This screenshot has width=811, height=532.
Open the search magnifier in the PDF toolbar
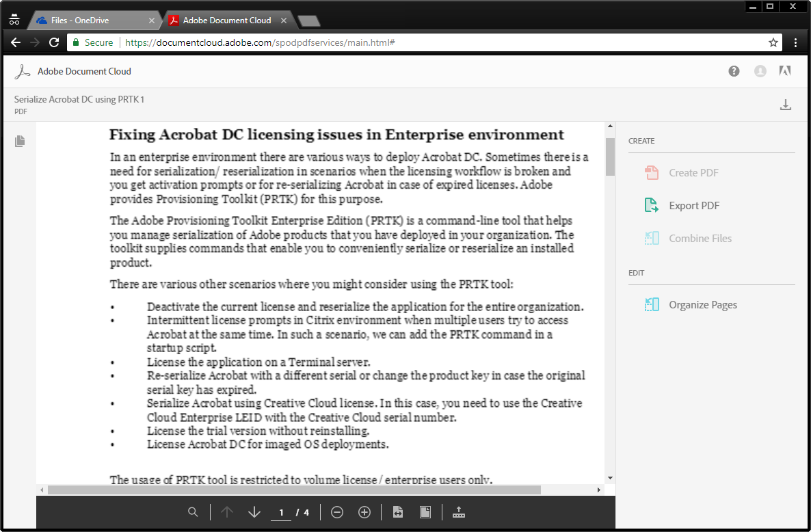tap(193, 512)
